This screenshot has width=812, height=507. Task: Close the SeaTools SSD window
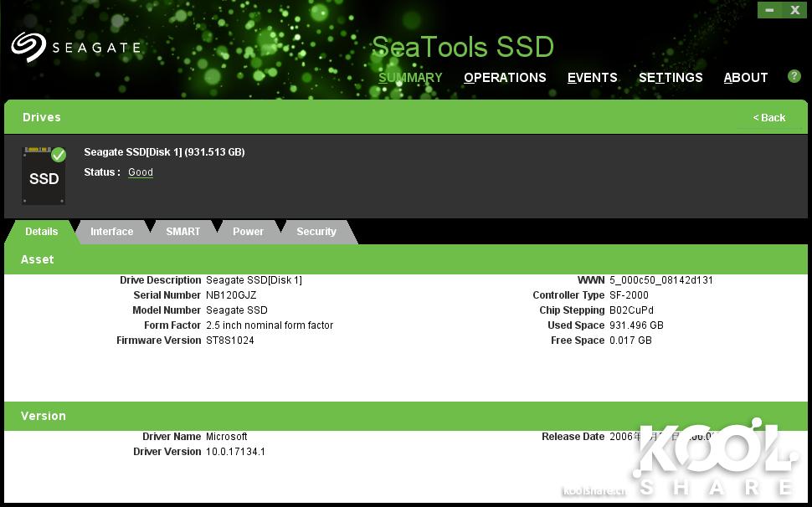coord(795,10)
